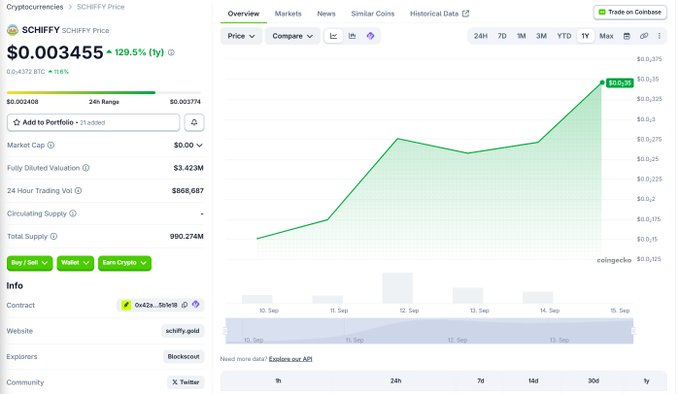Click the 990.274M total supply value
This screenshot has height=394, width=679.
[x=187, y=236]
